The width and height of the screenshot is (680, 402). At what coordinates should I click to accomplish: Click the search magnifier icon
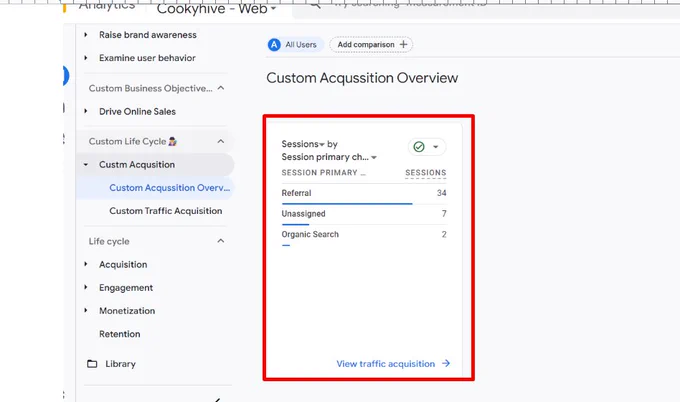(315, 5)
